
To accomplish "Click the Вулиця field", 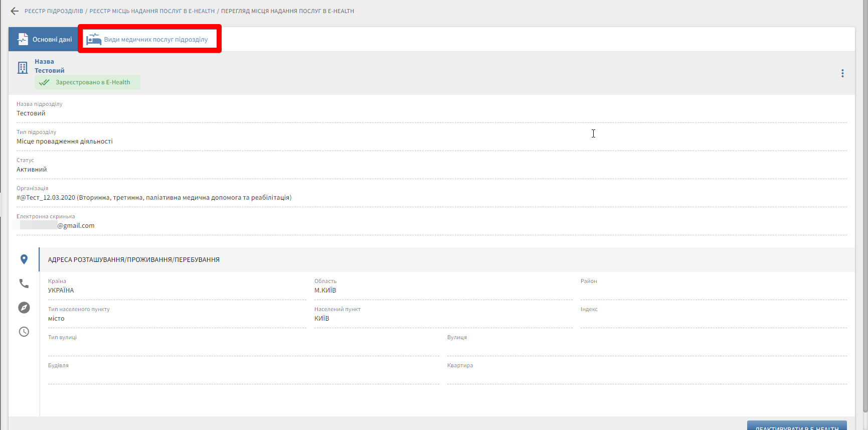I will (x=646, y=347).
